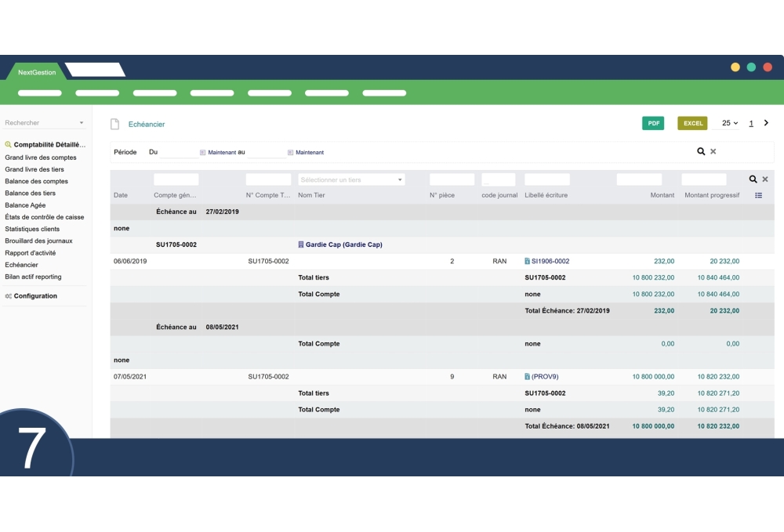The image size is (784, 532).
Task: Go to the next page with the arrow
Action: click(x=766, y=123)
